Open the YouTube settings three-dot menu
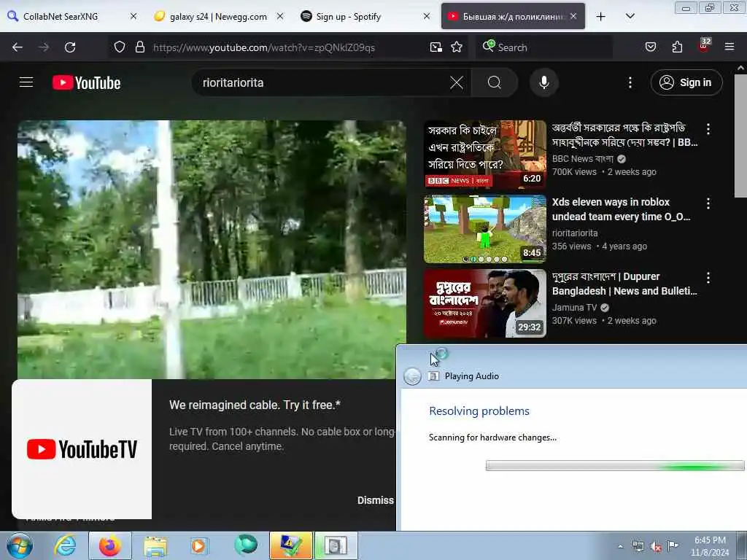This screenshot has height=560, width=747. tap(630, 82)
